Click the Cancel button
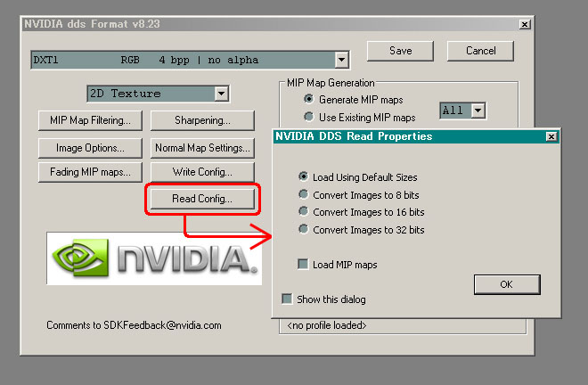Image resolution: width=588 pixels, height=385 pixels. [x=480, y=51]
